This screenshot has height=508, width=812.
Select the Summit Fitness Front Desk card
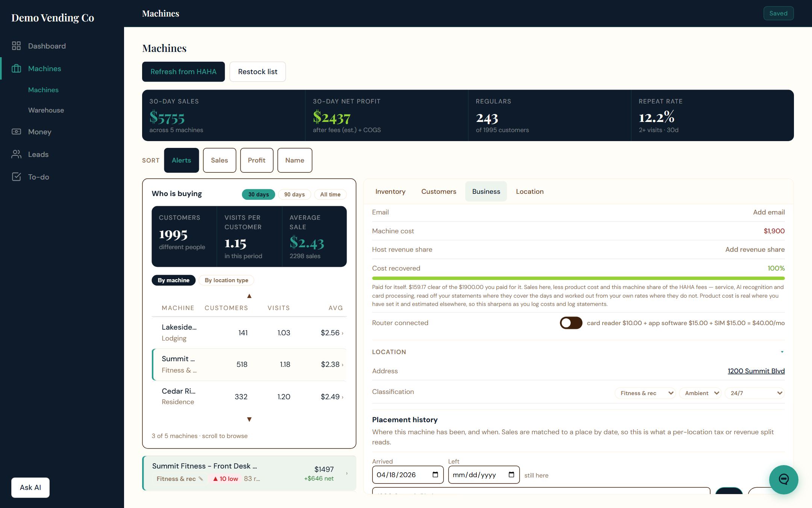click(x=249, y=473)
